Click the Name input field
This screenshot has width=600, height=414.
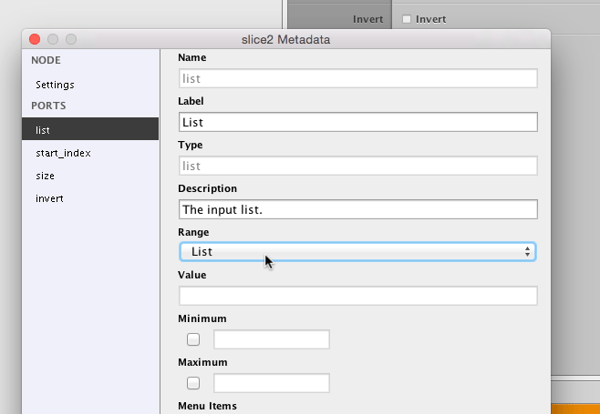358,78
